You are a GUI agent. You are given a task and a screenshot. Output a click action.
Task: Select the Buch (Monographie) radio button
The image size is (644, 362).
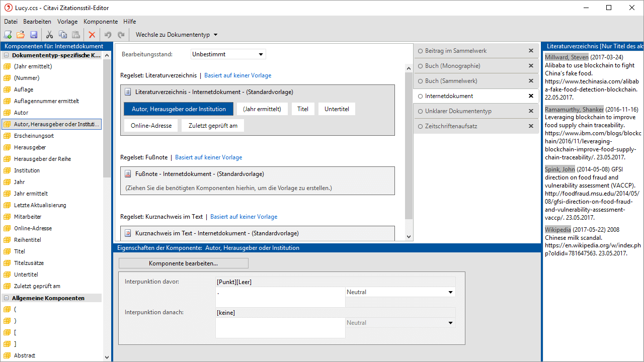coord(420,66)
